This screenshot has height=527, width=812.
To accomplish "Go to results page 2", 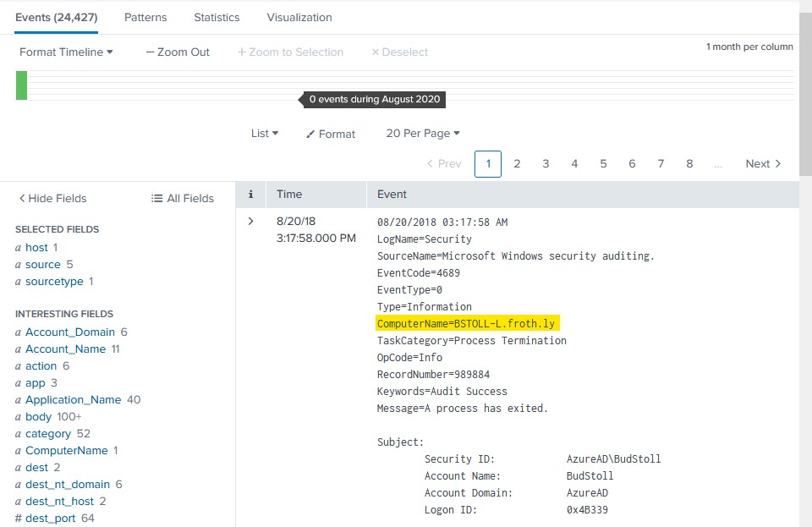I will point(517,163).
